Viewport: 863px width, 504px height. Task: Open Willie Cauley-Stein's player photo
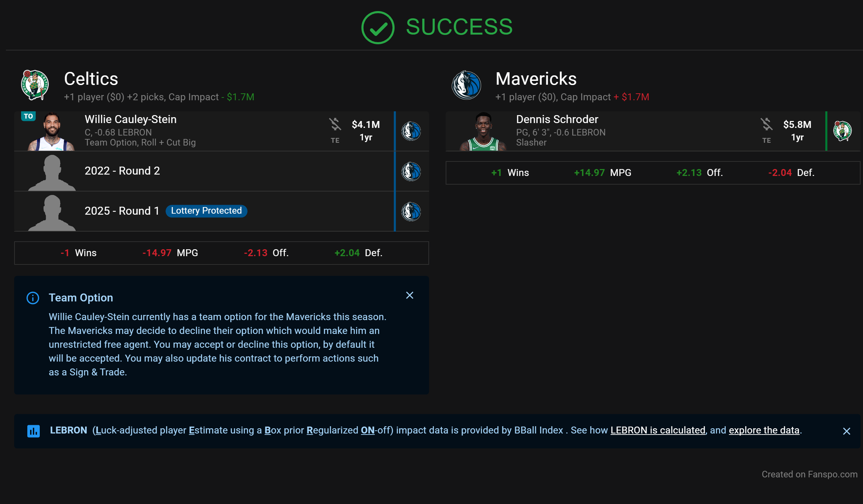click(x=52, y=131)
